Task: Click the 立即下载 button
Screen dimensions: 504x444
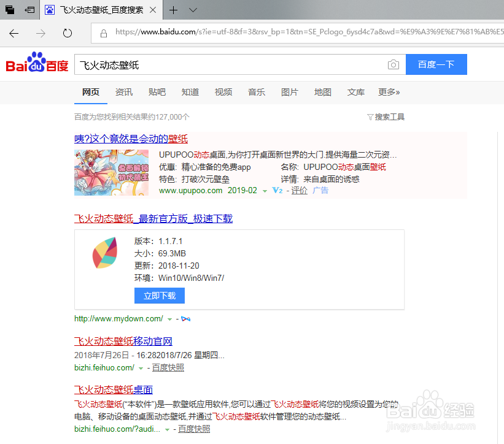Action: [160, 296]
